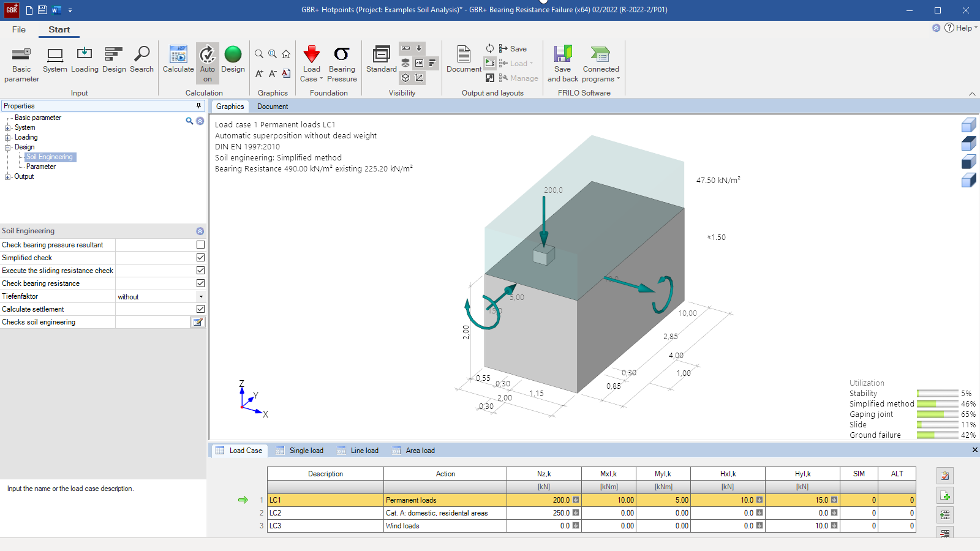
Task: Click the properties search magnifier icon
Action: click(x=189, y=121)
